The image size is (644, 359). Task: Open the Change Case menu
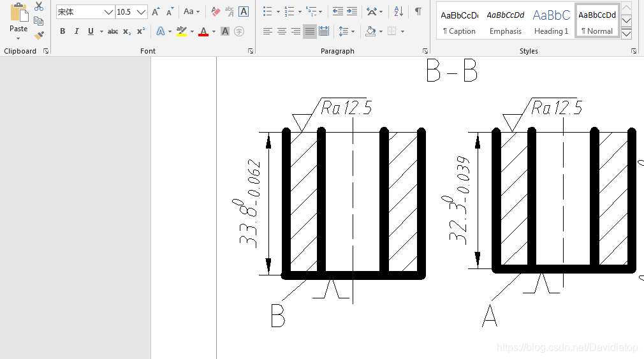tap(191, 11)
